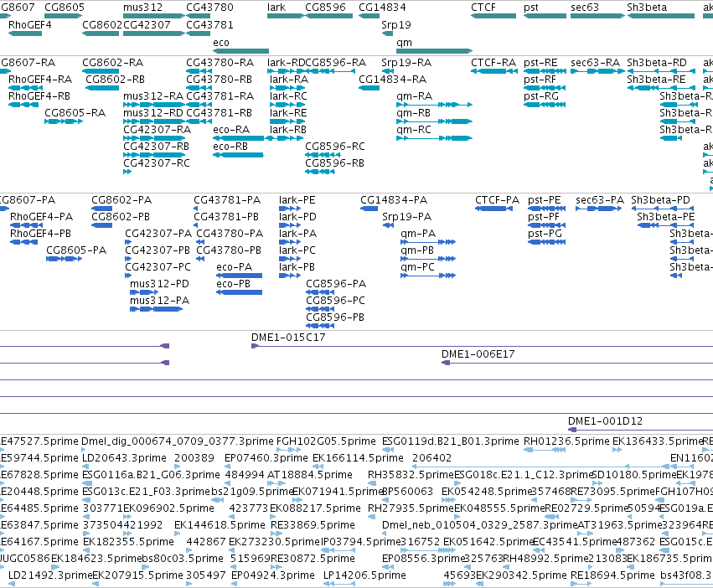Select transcript CG8596-RC
Screen dimensions: 713x588
click(334, 146)
